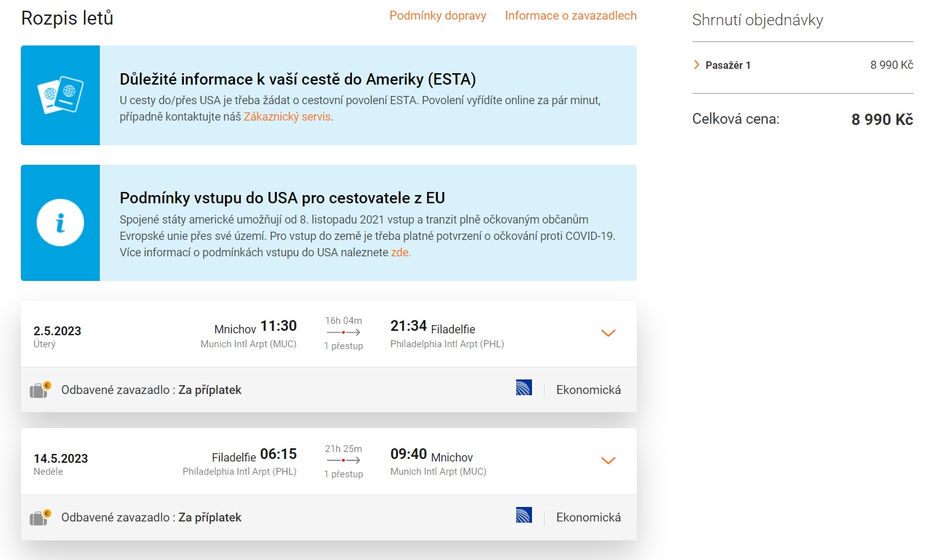Viewport: 937px width, 560px height.
Task: Click the Celková cena total of 8 990 Kč
Action: 881,119
